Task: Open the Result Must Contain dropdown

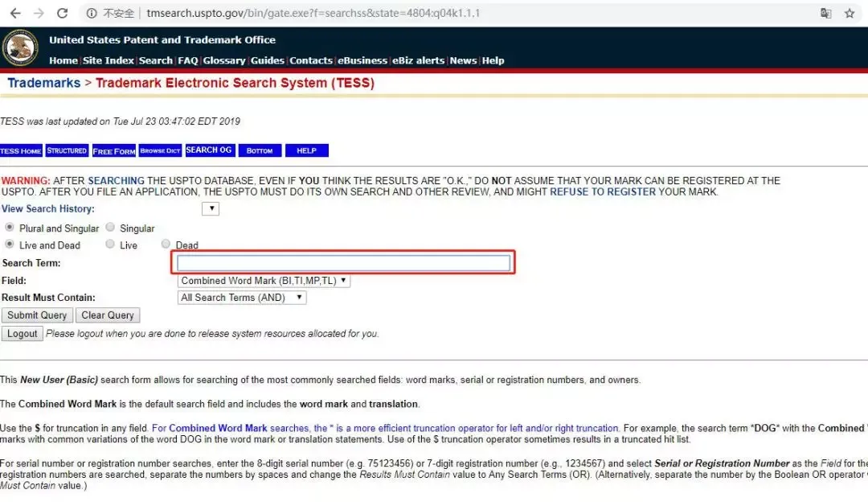Action: (242, 298)
